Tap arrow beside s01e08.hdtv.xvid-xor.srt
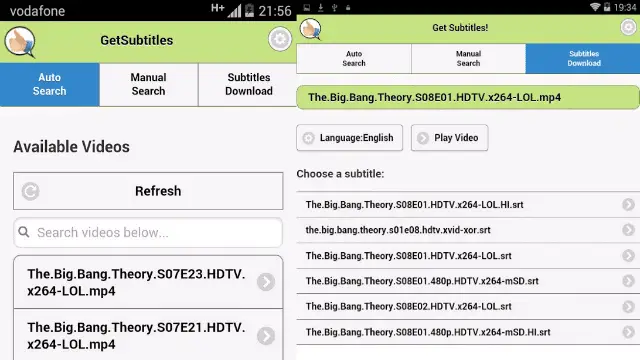Screen dimensions: 640x360 coord(628,230)
